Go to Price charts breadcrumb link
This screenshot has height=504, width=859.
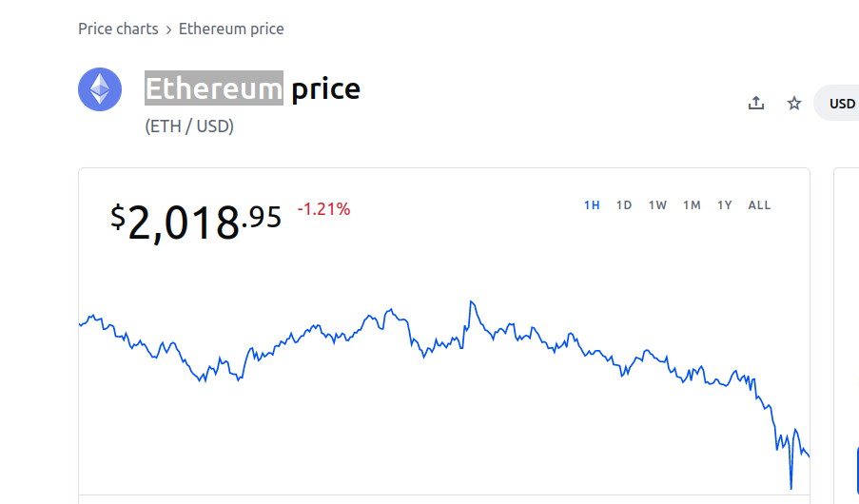pyautogui.click(x=118, y=29)
